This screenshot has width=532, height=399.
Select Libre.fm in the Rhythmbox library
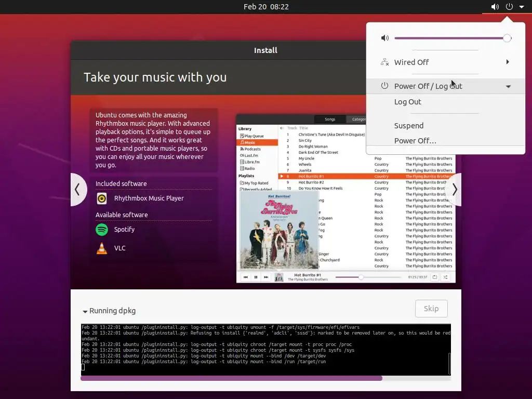tap(250, 162)
